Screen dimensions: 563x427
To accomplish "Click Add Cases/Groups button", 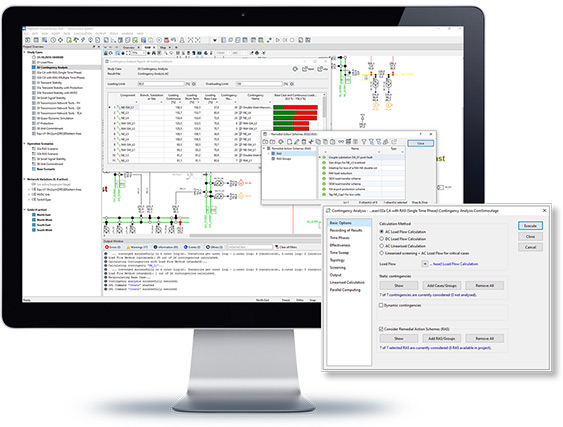I will click(x=442, y=286).
